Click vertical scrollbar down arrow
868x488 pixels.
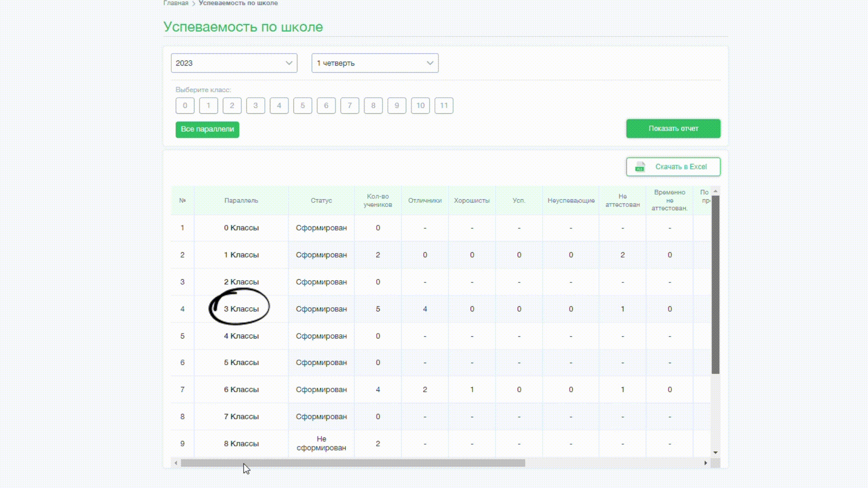pyautogui.click(x=716, y=452)
